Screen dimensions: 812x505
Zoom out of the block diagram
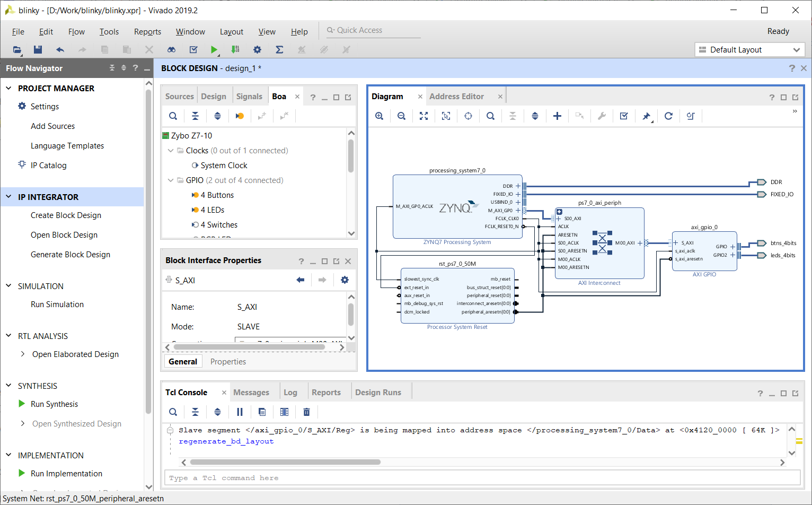click(x=402, y=116)
